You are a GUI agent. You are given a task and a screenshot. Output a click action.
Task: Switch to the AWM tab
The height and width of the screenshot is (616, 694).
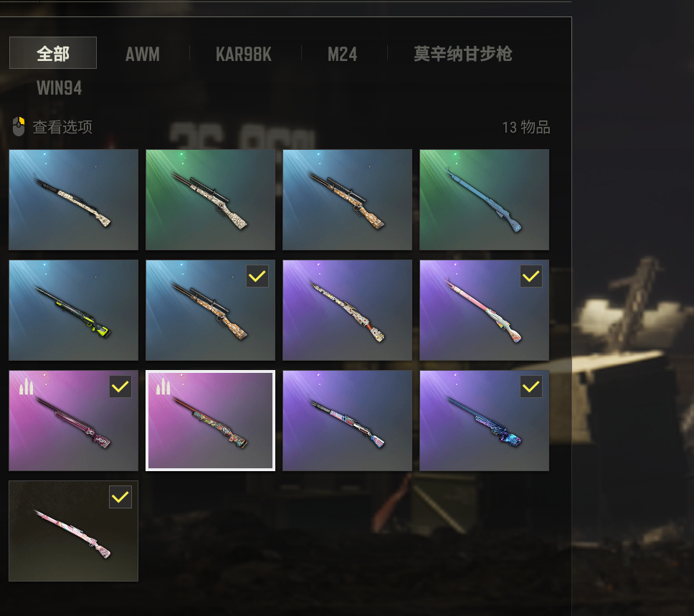pyautogui.click(x=143, y=54)
